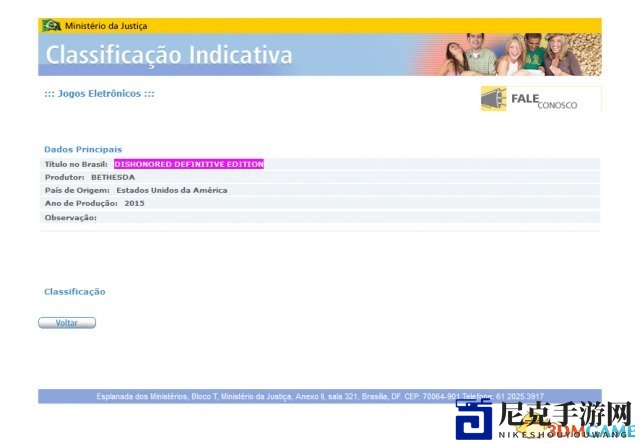Select highlighted title DISHONORED DEFINITIVE EDITION

189,164
